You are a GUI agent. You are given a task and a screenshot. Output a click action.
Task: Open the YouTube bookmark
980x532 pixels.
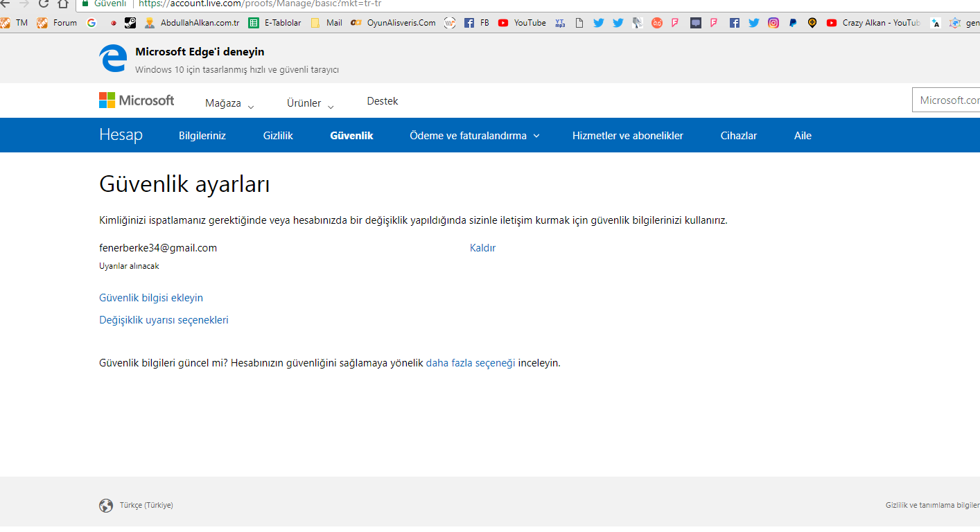(522, 23)
